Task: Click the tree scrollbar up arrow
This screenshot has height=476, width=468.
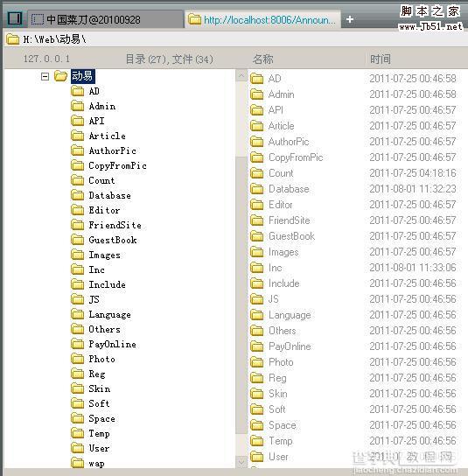Action: coord(241,75)
